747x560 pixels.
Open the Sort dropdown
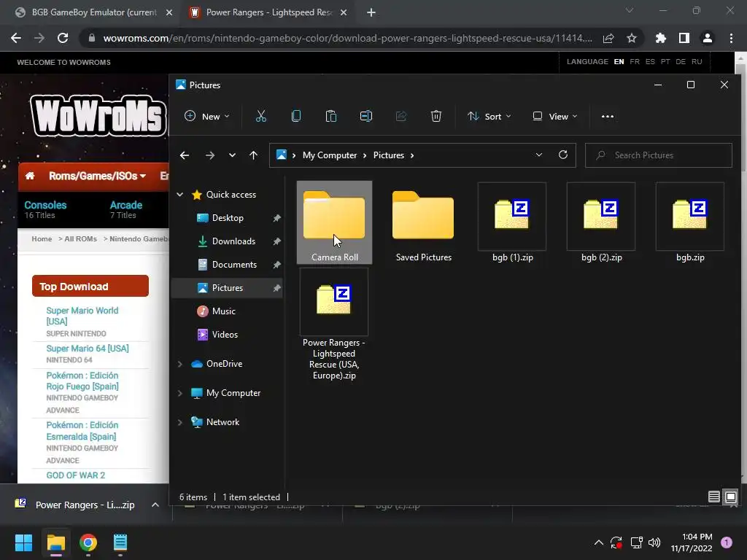489,116
